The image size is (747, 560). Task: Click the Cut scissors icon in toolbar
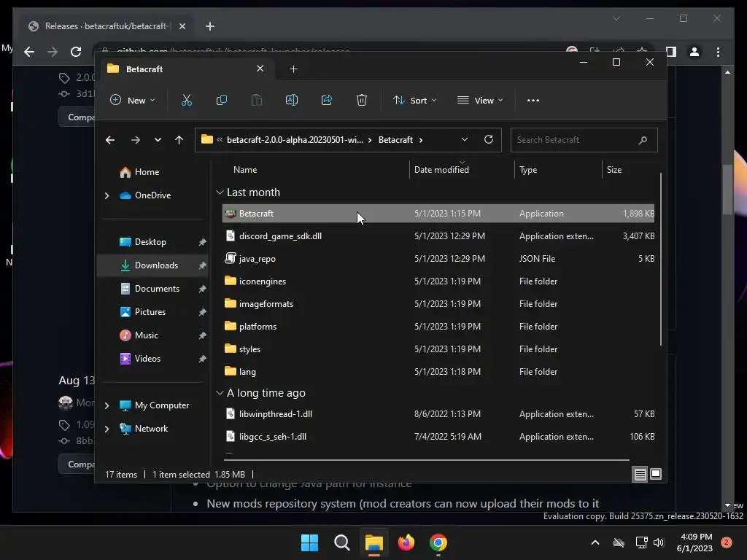pyautogui.click(x=186, y=100)
